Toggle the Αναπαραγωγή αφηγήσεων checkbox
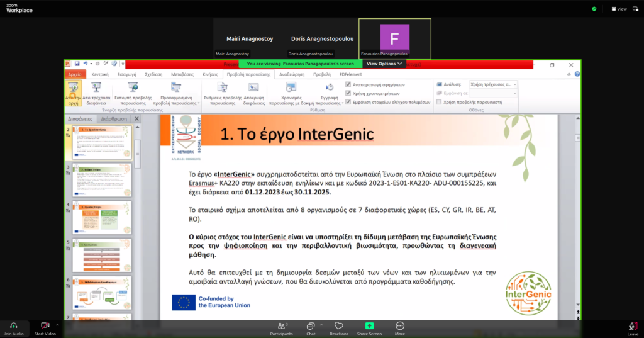Image resolution: width=644 pixels, height=338 pixels. coord(348,84)
